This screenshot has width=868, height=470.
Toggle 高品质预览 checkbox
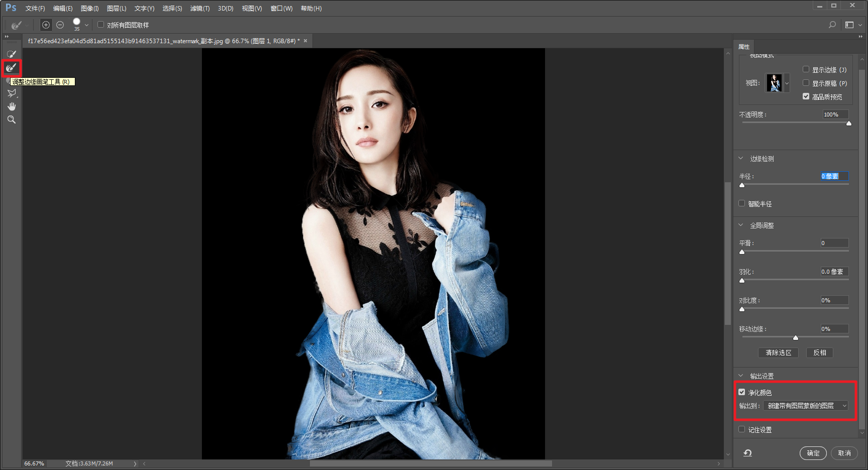(806, 96)
